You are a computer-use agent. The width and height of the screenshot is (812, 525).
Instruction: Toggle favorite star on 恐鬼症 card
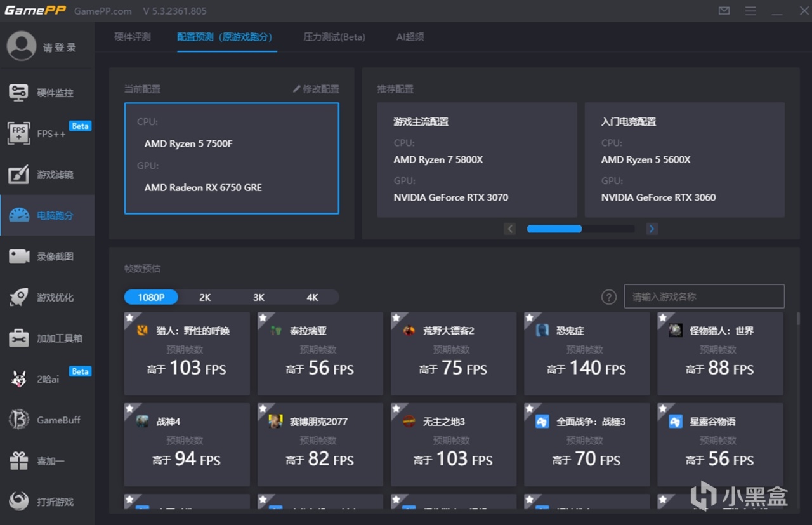click(x=529, y=317)
